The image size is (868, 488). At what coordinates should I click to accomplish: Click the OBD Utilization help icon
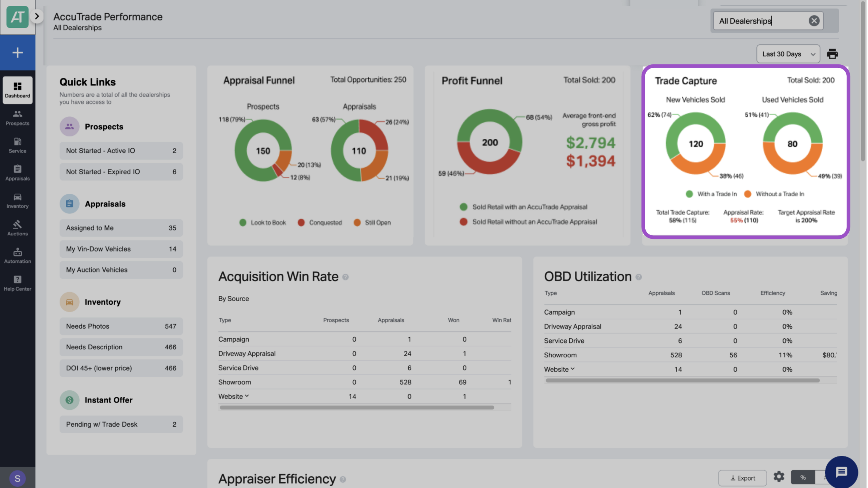[638, 277]
